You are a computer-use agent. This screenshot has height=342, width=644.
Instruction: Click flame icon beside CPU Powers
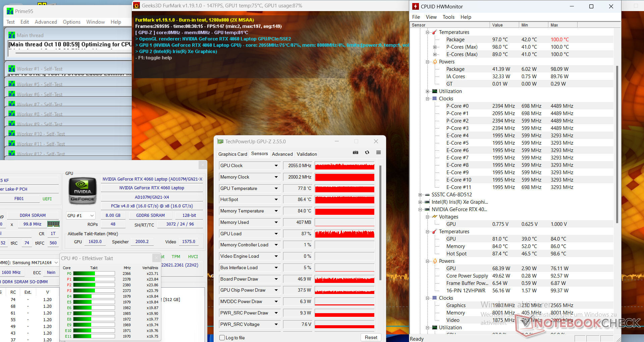[x=435, y=62]
